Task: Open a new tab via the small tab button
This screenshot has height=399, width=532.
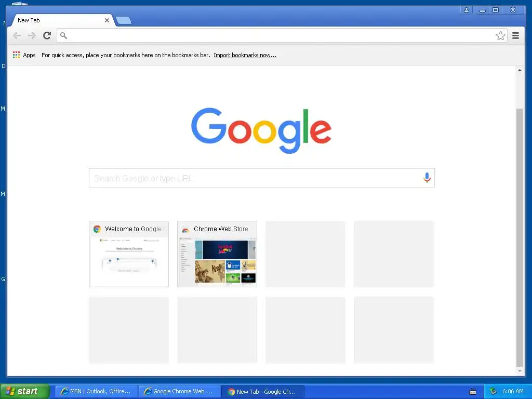Action: click(124, 21)
